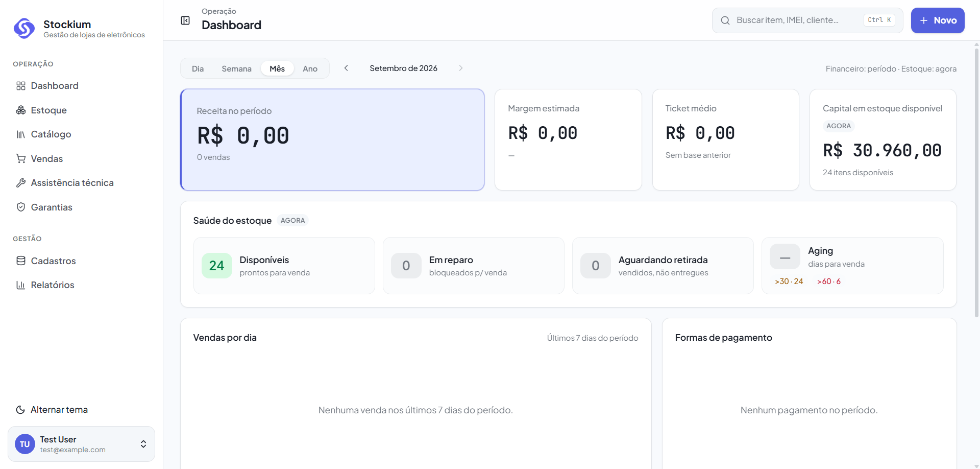Click the Disponíveis stock card
Screen dimensions: 980x469
click(284, 266)
